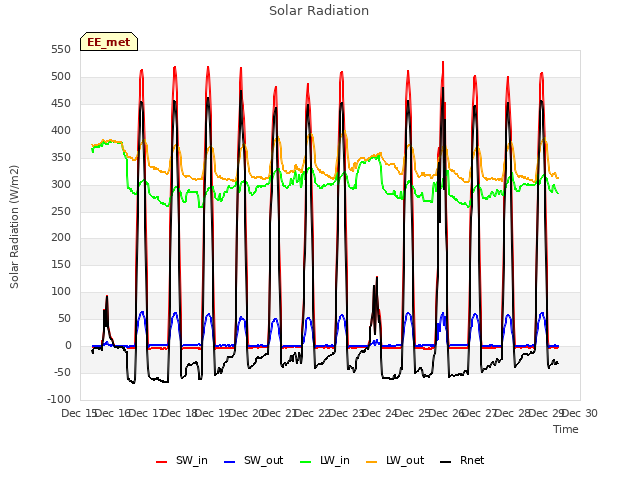
Task: Click the red SW_in legend color marker
Action: [x=162, y=462]
